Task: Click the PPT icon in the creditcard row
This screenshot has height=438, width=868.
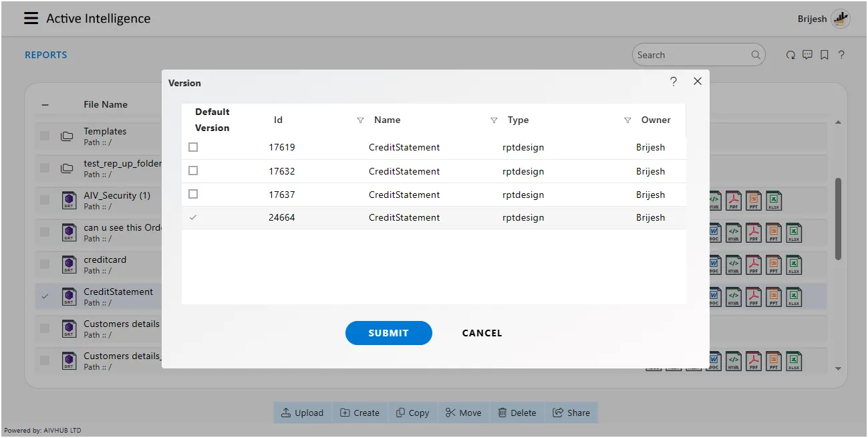Action: click(x=773, y=264)
